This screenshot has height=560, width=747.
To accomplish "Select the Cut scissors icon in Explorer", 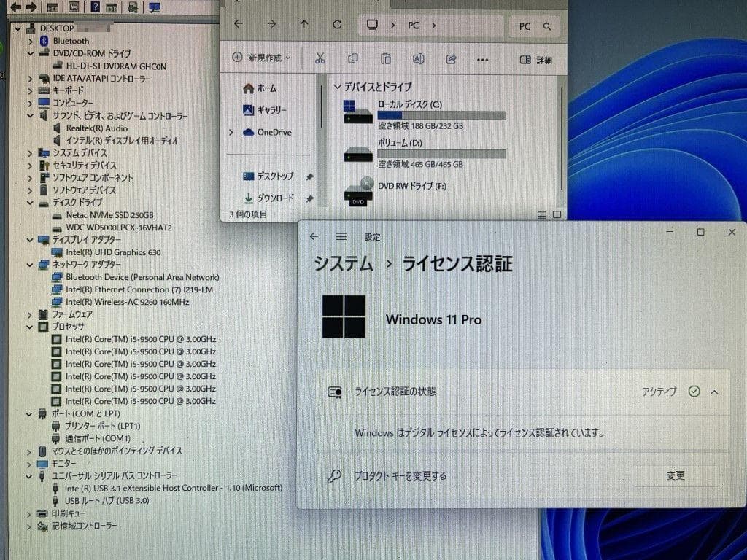I will point(320,58).
